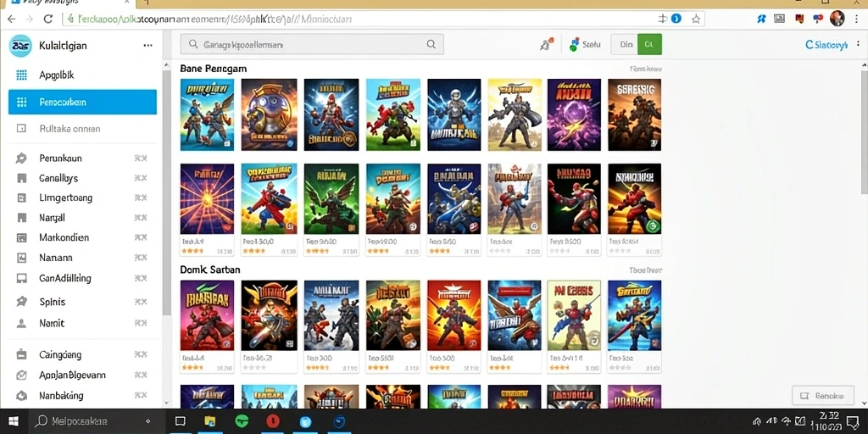Toggle the Din button beside green button
Screen dimensions: 868x434
[x=625, y=44]
